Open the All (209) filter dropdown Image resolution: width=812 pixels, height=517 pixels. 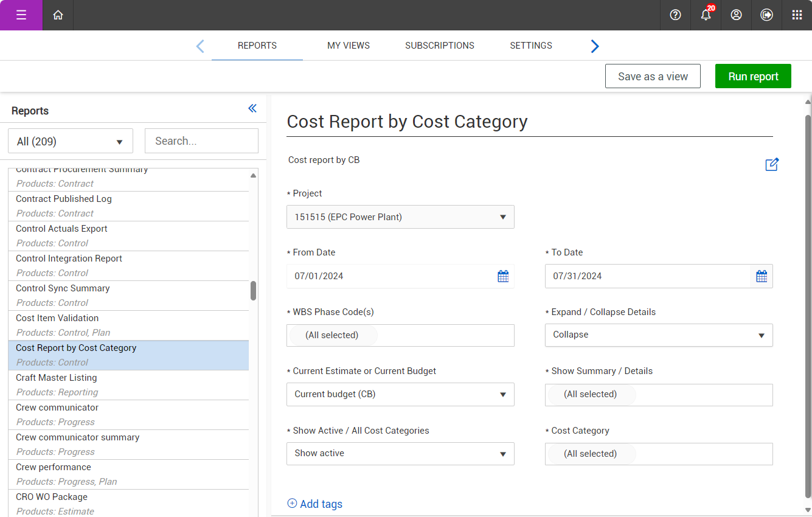[71, 142]
